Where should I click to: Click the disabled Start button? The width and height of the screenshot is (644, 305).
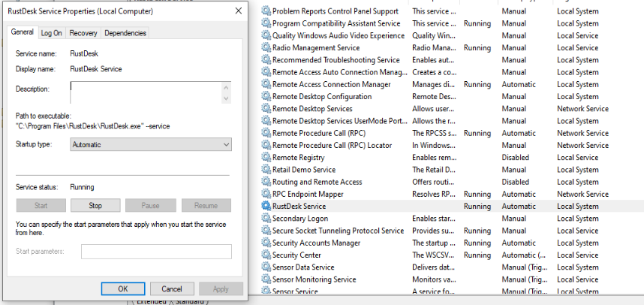point(41,206)
